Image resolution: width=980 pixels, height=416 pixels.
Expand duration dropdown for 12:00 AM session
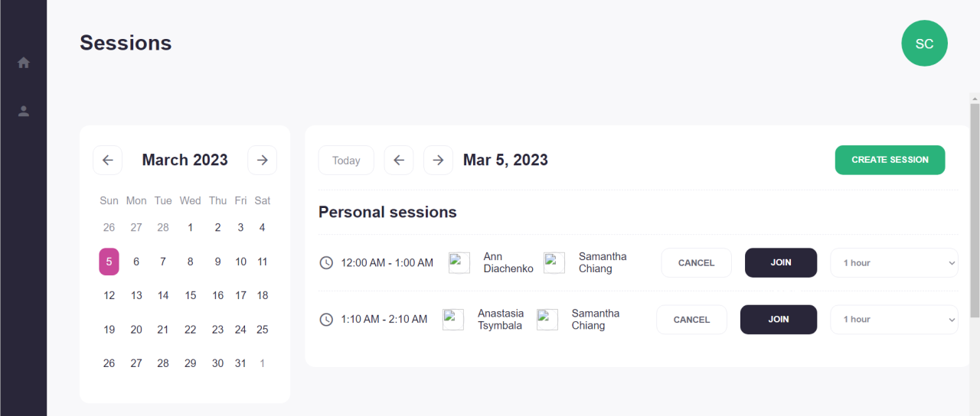[x=893, y=262]
